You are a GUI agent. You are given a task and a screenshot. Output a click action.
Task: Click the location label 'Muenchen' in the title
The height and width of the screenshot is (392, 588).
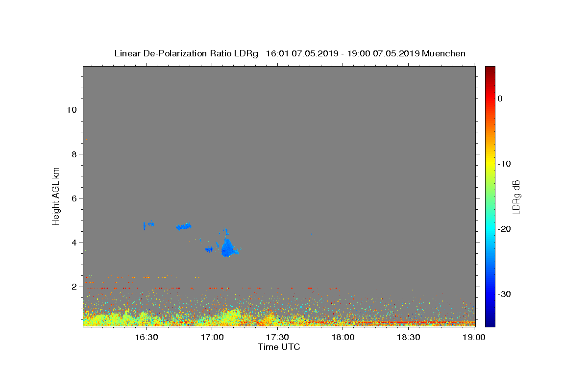pyautogui.click(x=443, y=53)
